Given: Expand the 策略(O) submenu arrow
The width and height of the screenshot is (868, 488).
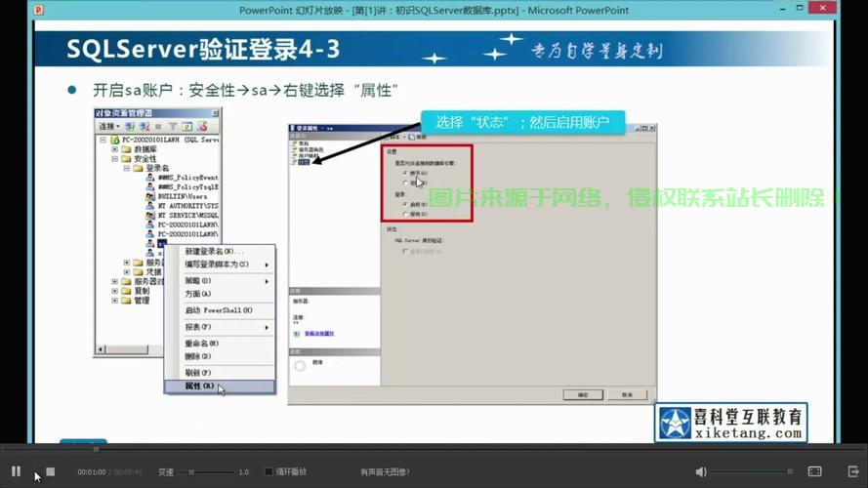Looking at the screenshot, I should 267,281.
